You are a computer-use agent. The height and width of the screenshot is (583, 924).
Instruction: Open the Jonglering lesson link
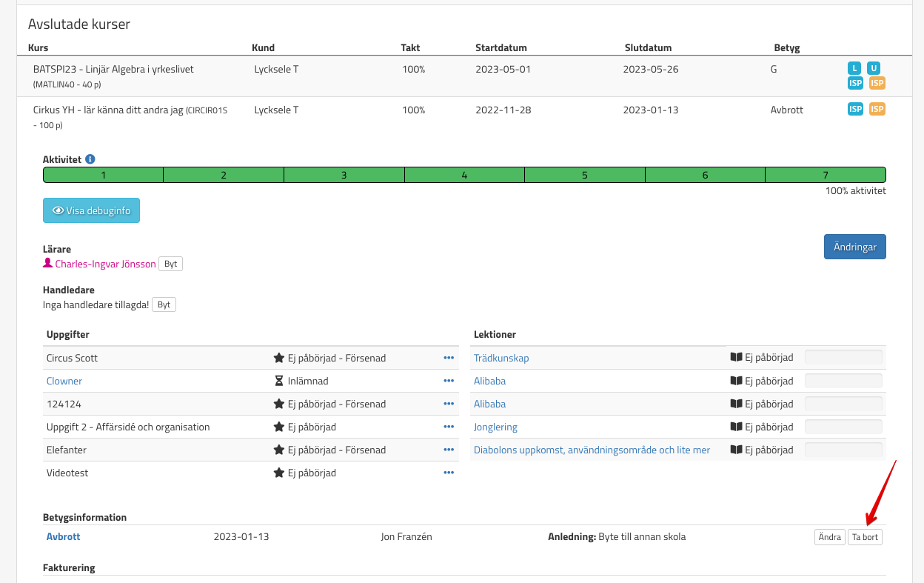click(x=495, y=427)
